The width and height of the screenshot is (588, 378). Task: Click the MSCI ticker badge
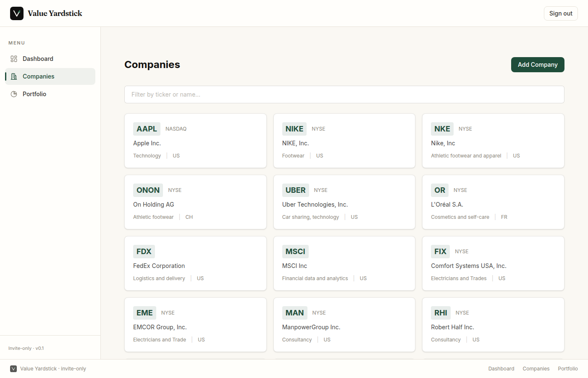click(296, 252)
